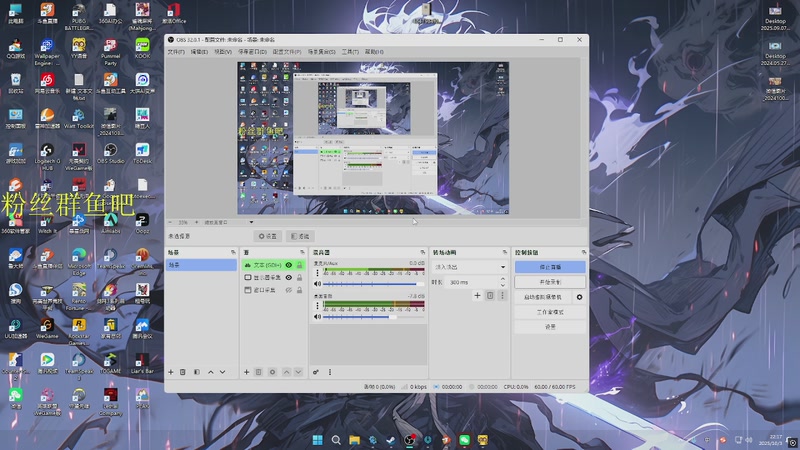Viewport: 800px width, 450px height.
Task: Add a transition with the plus icon
Action: pyautogui.click(x=477, y=295)
